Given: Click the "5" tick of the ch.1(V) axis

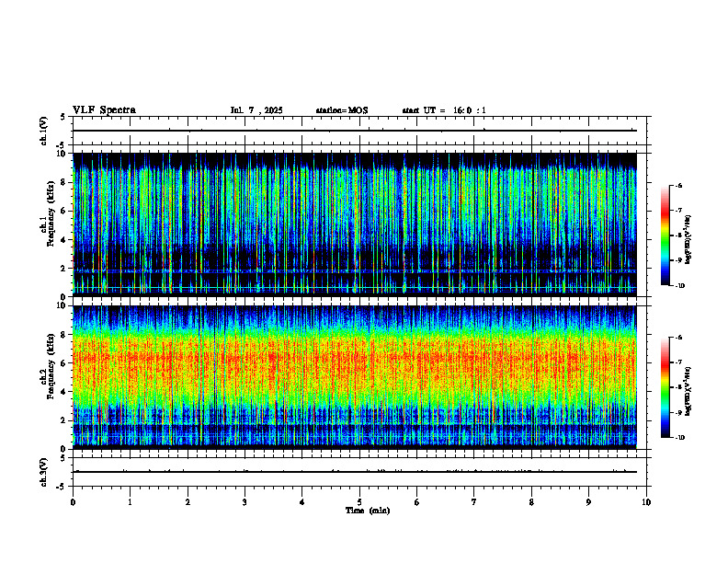Looking at the screenshot, I should click(64, 117).
